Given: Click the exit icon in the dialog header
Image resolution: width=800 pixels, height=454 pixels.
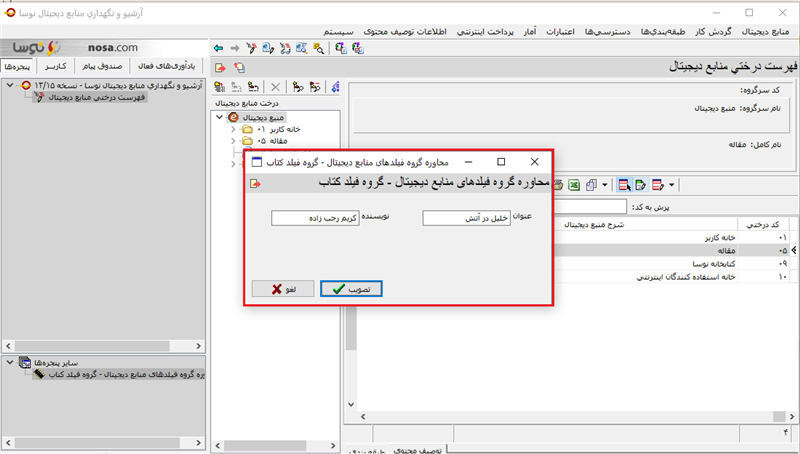Looking at the screenshot, I should [x=256, y=184].
